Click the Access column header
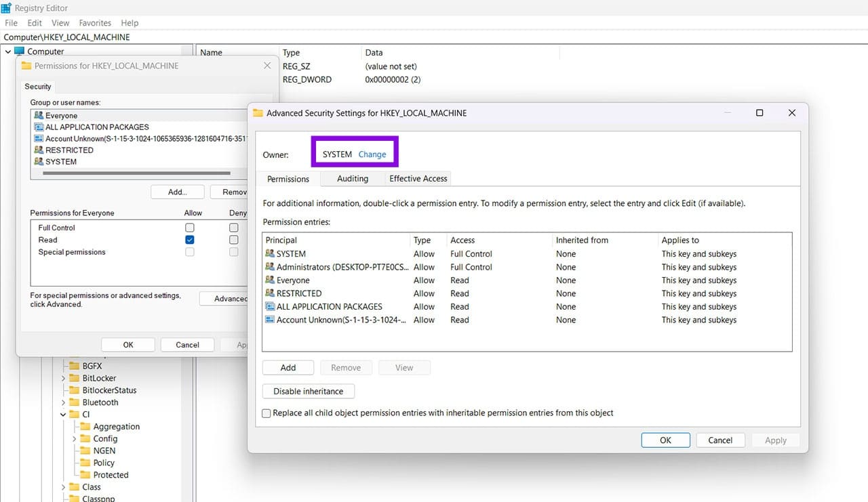Screen dimensions: 868x502 coord(500,240)
